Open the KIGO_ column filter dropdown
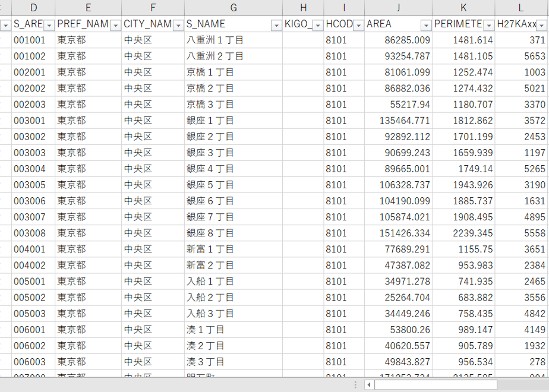Image resolution: width=549 pixels, height=392 pixels. click(x=318, y=25)
